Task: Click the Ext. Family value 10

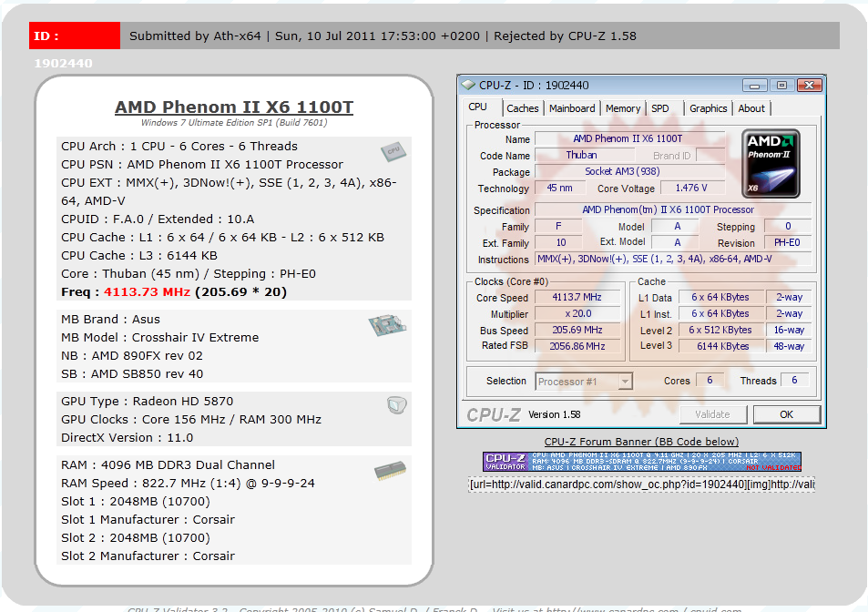Action: click(560, 242)
